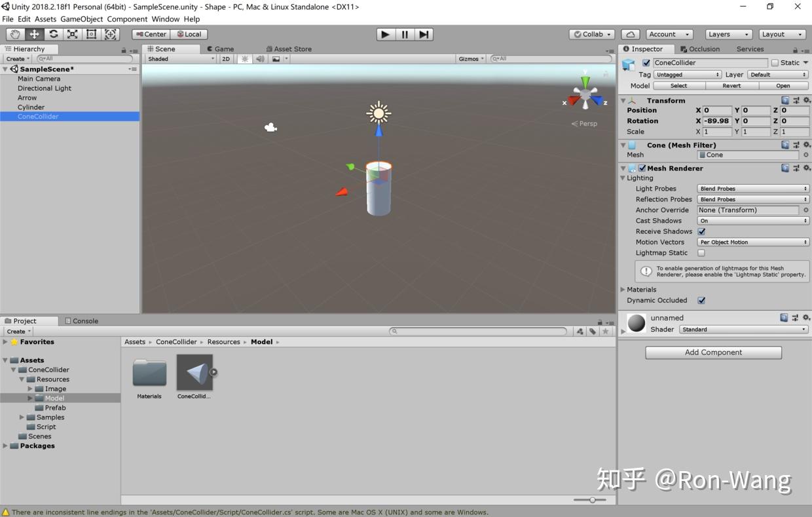The width and height of the screenshot is (812, 517).
Task: Click the Add Component button
Action: [x=712, y=353]
